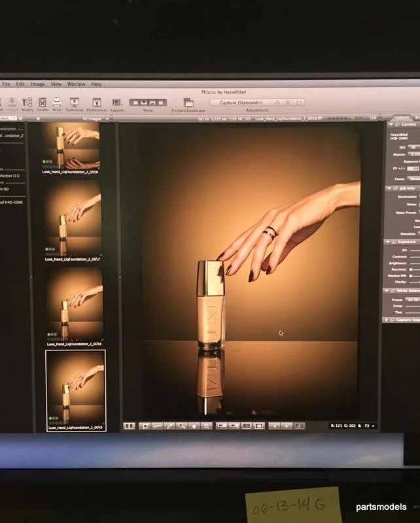Expand the Capture Sequencer section triangle
420x523 pixels.
click(387, 320)
